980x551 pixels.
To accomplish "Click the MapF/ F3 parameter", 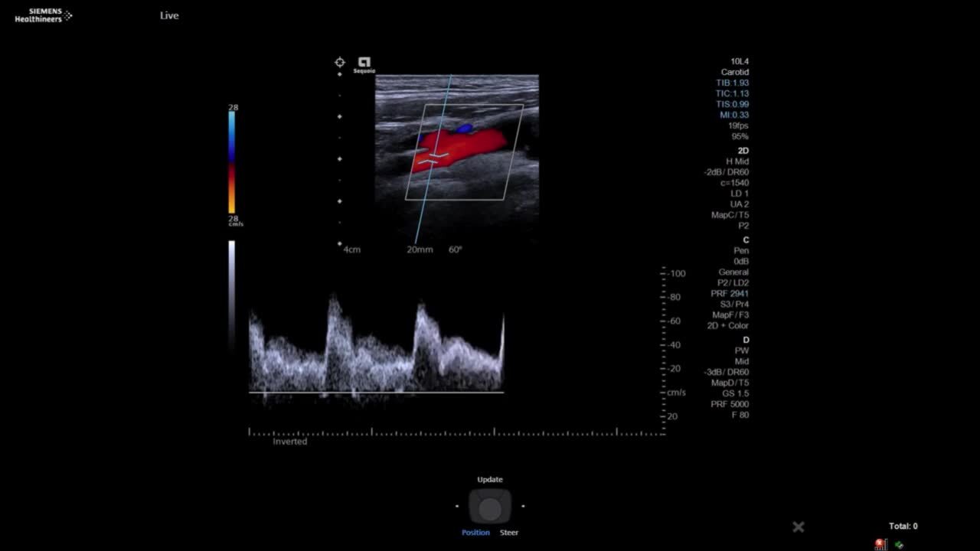I will [x=730, y=315].
